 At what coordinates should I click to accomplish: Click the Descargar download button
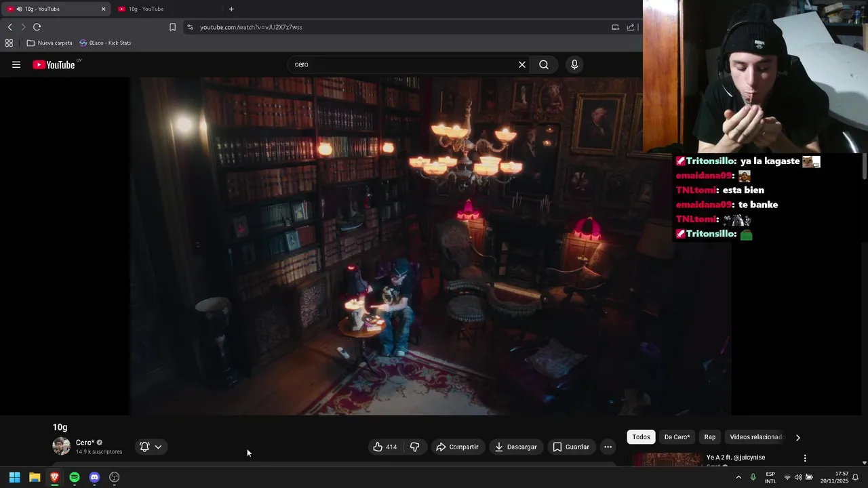(515, 447)
